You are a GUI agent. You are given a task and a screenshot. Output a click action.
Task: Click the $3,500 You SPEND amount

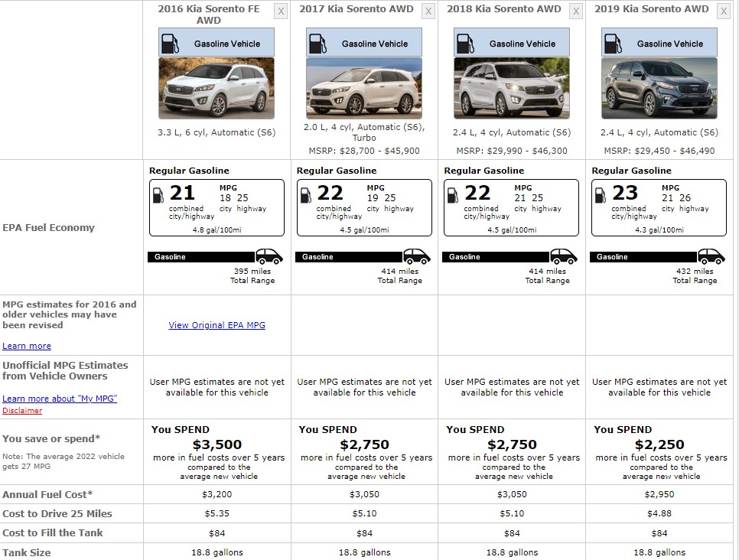tap(216, 444)
